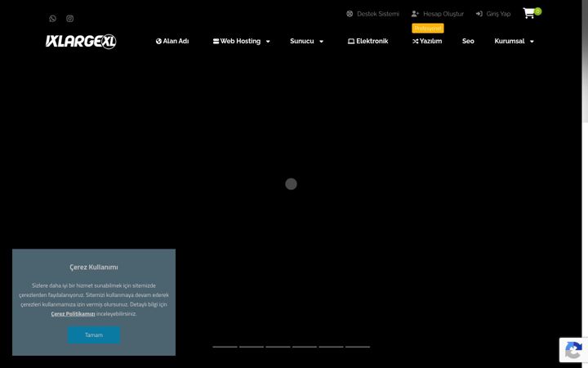Open the shopping cart icon
This screenshot has width=588, height=368.
pos(528,14)
